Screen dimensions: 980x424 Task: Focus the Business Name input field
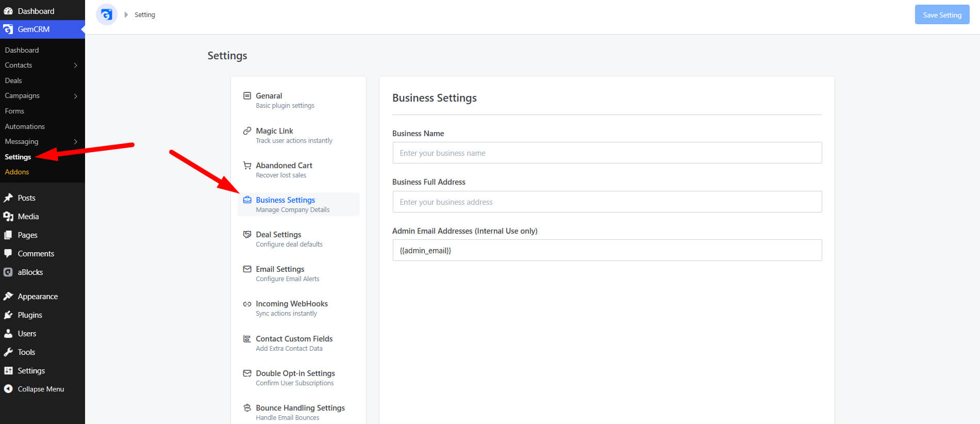point(607,153)
